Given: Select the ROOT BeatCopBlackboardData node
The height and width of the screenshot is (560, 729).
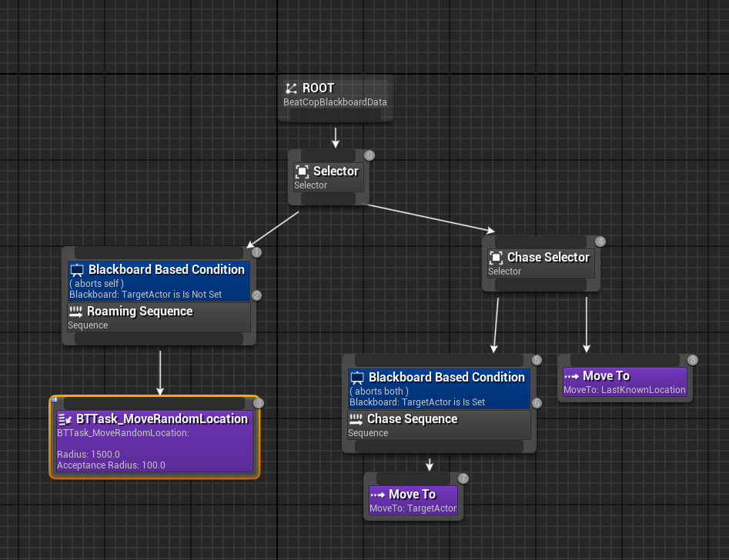Looking at the screenshot, I should (x=335, y=95).
